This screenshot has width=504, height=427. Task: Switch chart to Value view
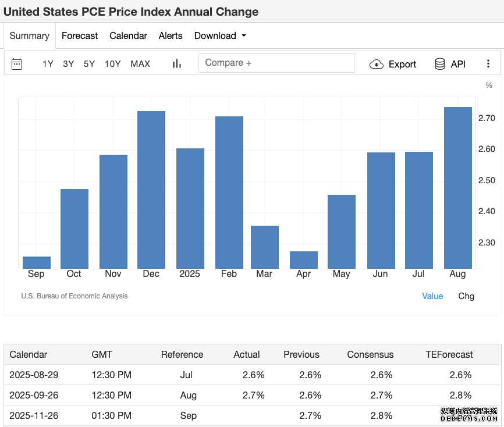[432, 296]
